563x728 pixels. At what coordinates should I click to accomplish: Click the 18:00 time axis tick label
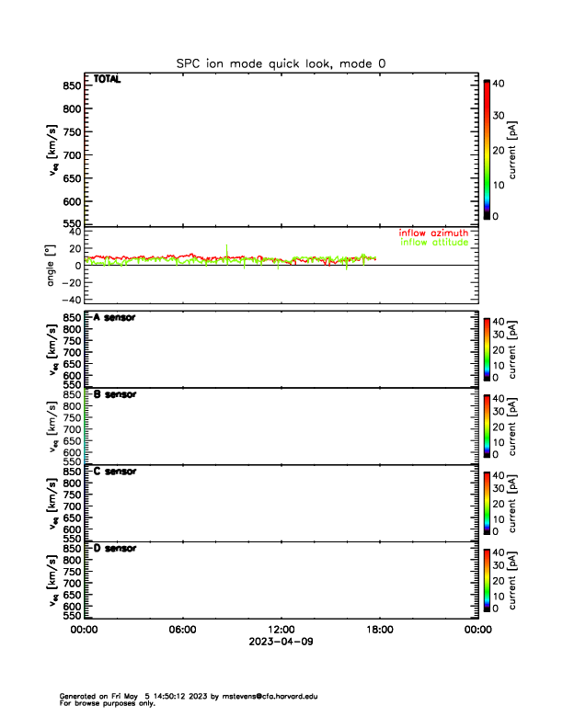coord(379,630)
